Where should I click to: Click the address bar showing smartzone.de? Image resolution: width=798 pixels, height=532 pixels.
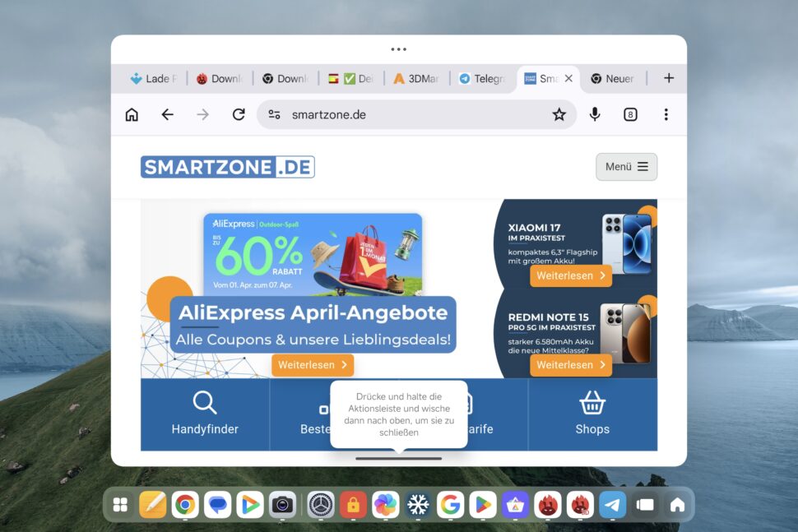[346, 114]
